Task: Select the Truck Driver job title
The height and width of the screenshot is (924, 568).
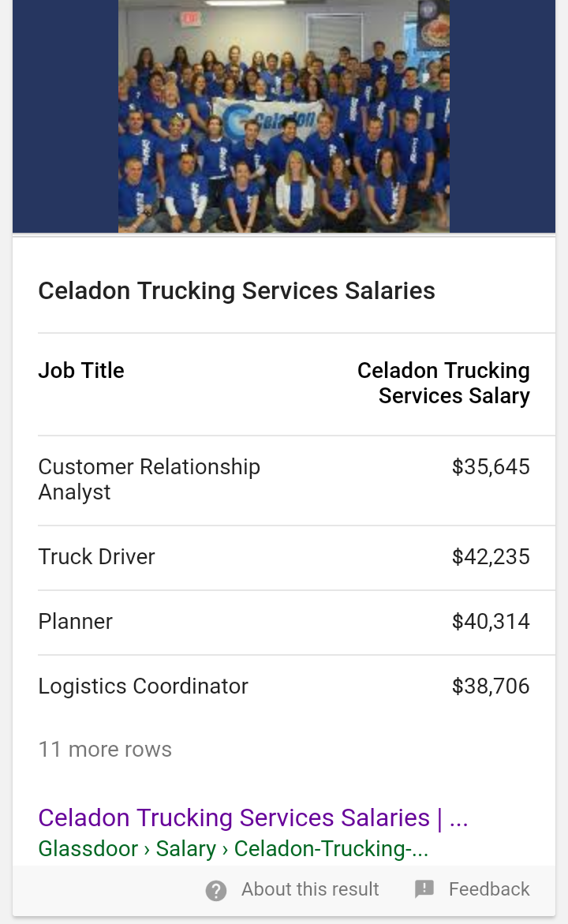Action: tap(96, 557)
